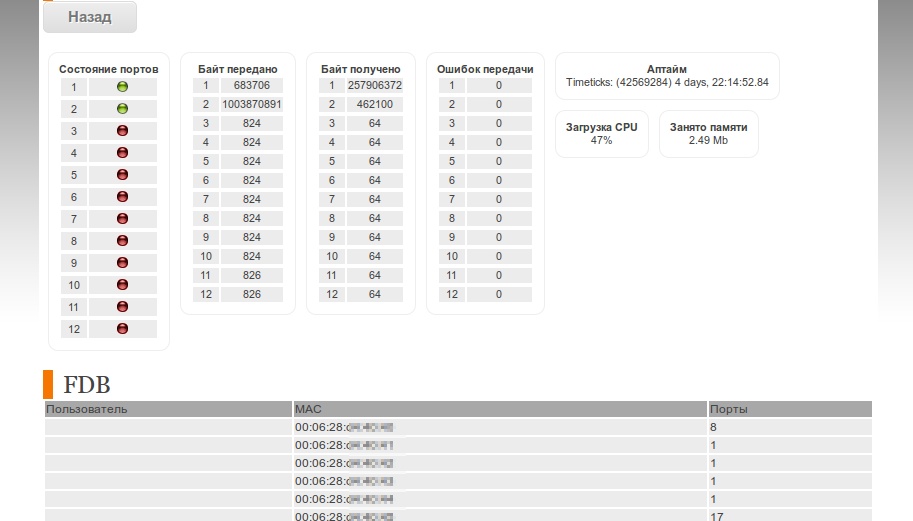Click the red status indicator for port 11
913x521 pixels.
point(123,307)
